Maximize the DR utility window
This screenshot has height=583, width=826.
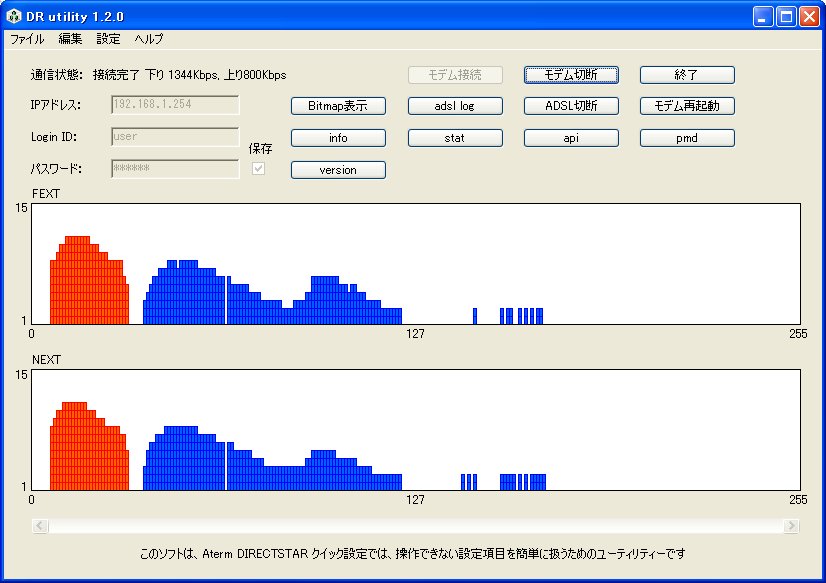786,17
